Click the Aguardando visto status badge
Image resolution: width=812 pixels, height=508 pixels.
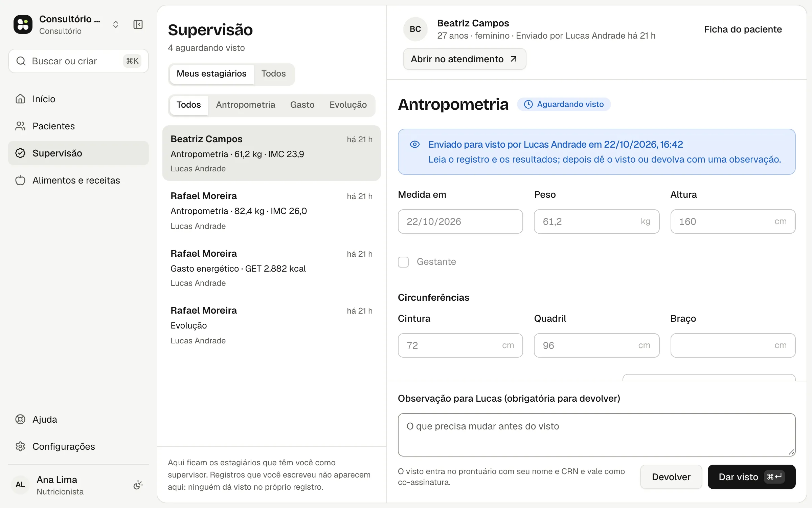(564, 104)
